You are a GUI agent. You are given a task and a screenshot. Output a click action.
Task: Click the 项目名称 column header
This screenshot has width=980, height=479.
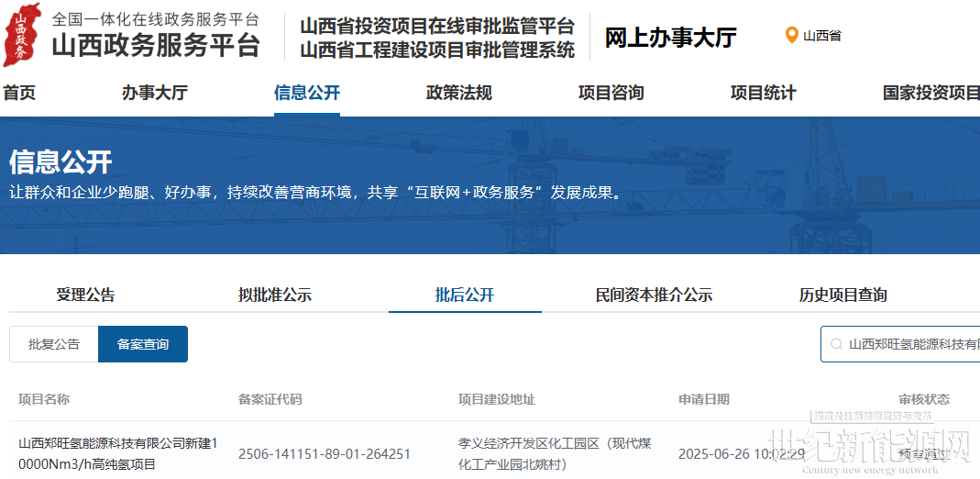[44, 399]
